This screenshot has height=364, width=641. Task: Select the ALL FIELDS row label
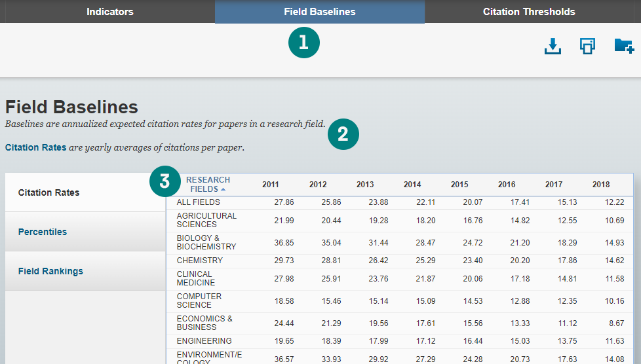pyautogui.click(x=199, y=202)
